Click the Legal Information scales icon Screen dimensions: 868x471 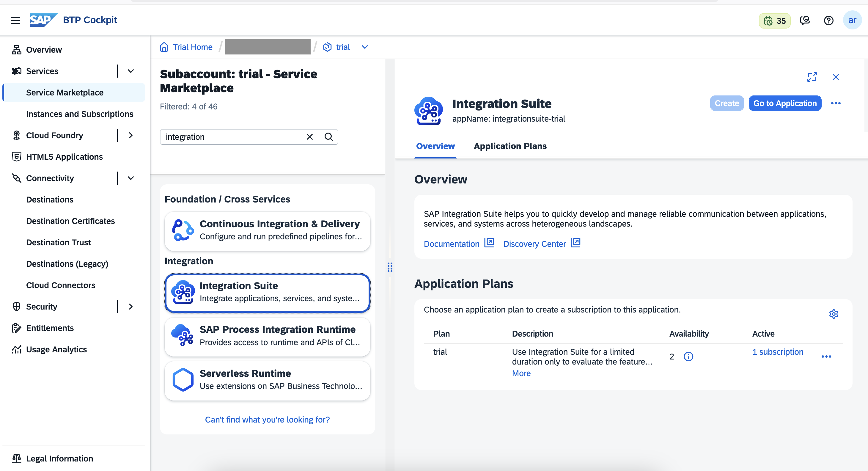tap(16, 458)
